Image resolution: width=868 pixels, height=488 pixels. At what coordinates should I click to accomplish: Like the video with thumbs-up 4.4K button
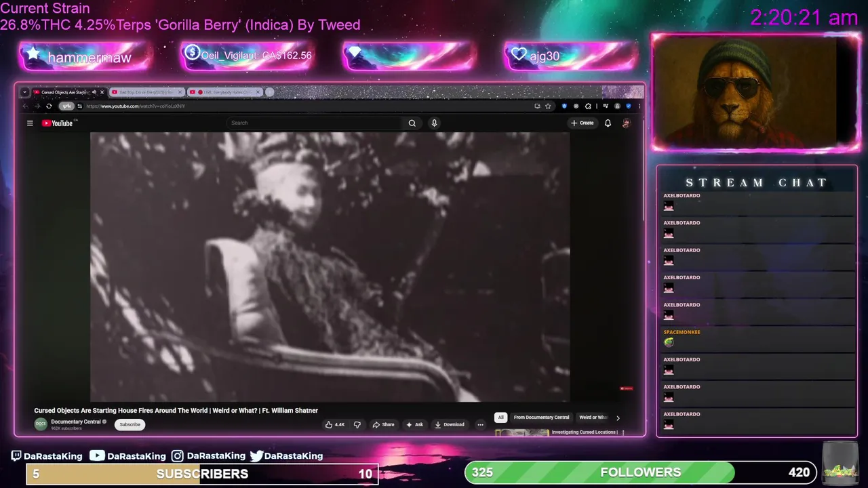pyautogui.click(x=335, y=424)
